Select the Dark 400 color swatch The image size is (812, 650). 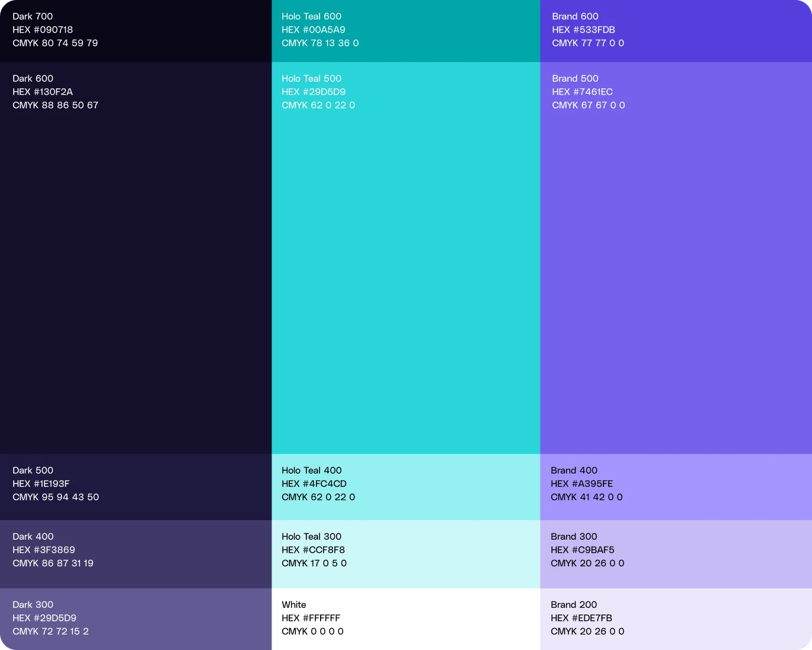135,553
